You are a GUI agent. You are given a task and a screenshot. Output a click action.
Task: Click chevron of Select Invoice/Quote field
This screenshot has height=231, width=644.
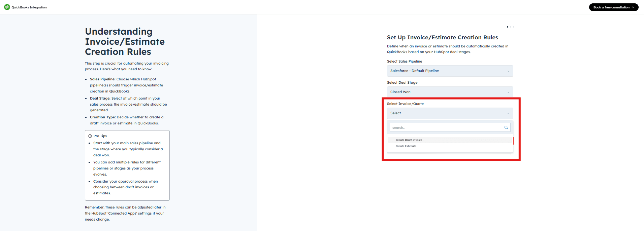[508, 113]
